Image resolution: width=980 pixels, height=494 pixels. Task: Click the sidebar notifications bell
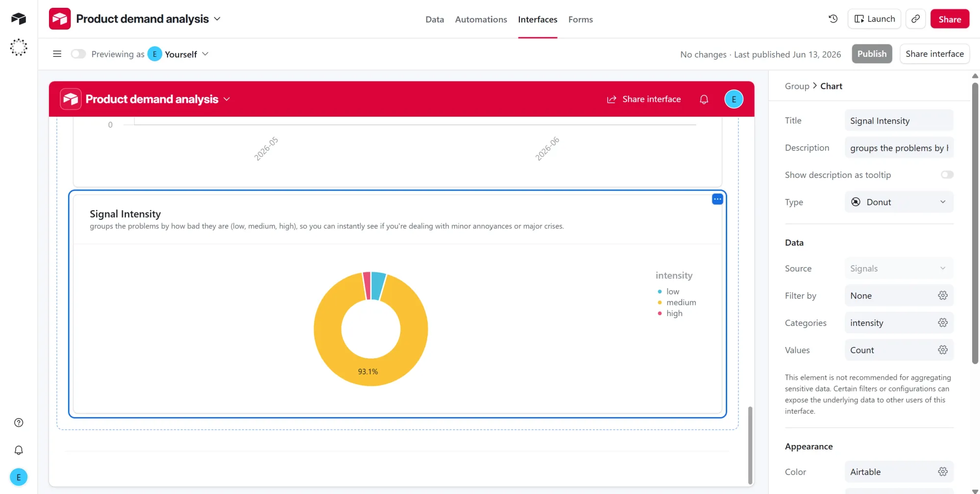19,450
